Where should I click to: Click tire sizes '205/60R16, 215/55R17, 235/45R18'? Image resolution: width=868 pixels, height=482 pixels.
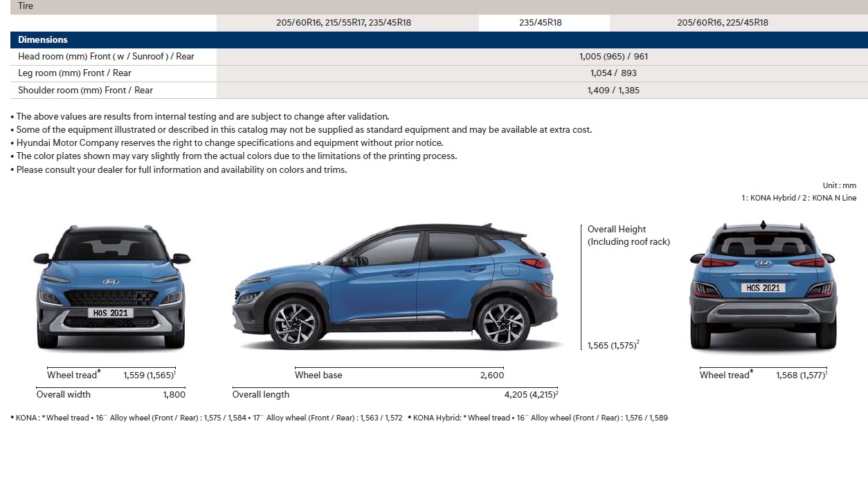pos(343,22)
